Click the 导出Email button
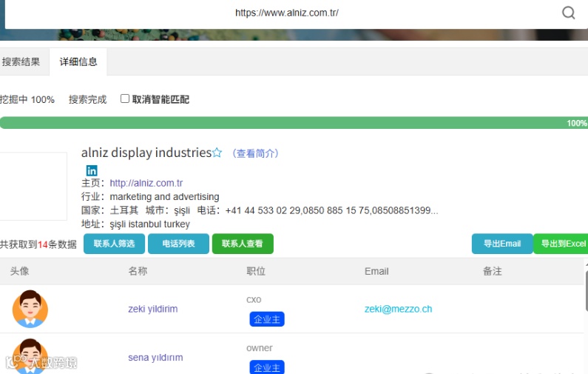588x374 pixels. click(502, 244)
